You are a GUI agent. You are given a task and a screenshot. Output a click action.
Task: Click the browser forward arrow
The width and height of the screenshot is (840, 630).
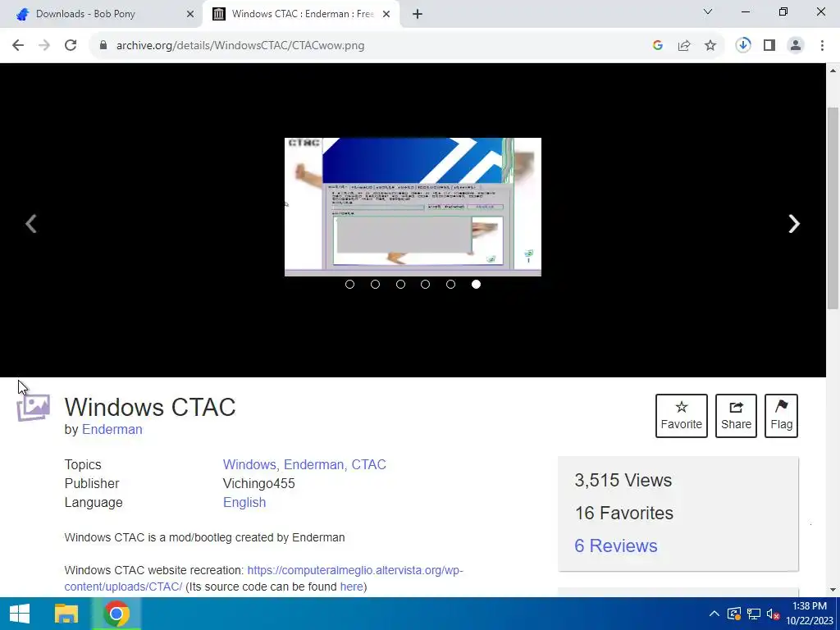(x=44, y=46)
